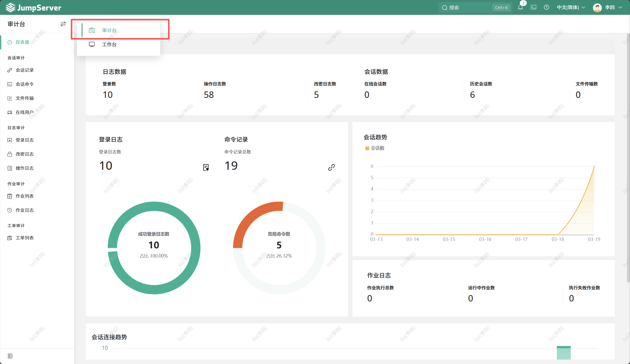Image resolution: width=630 pixels, height=364 pixels.
Task: Click the login log report icon
Action: point(206,167)
